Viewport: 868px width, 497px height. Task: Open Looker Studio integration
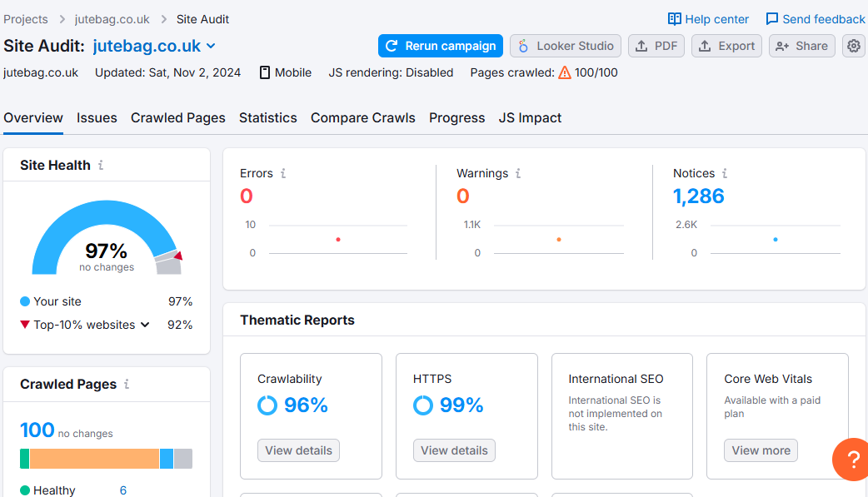click(566, 46)
